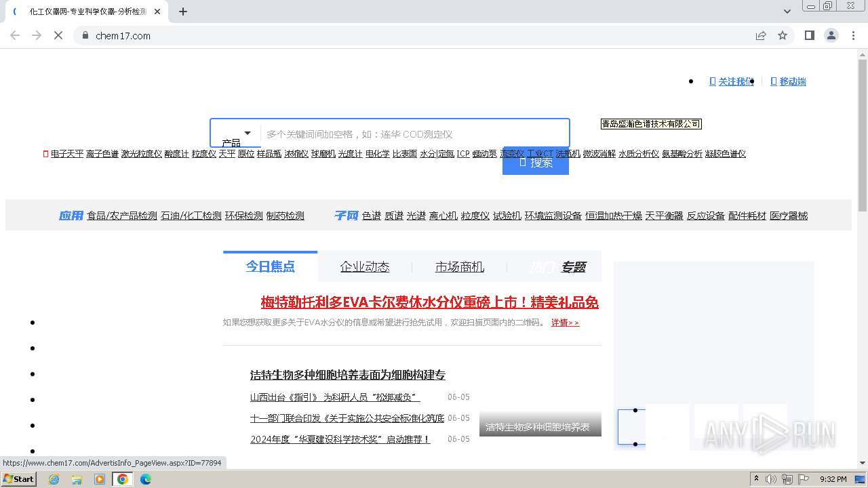Switch to 热门专题 tab
868x488 pixels.
(x=557, y=266)
